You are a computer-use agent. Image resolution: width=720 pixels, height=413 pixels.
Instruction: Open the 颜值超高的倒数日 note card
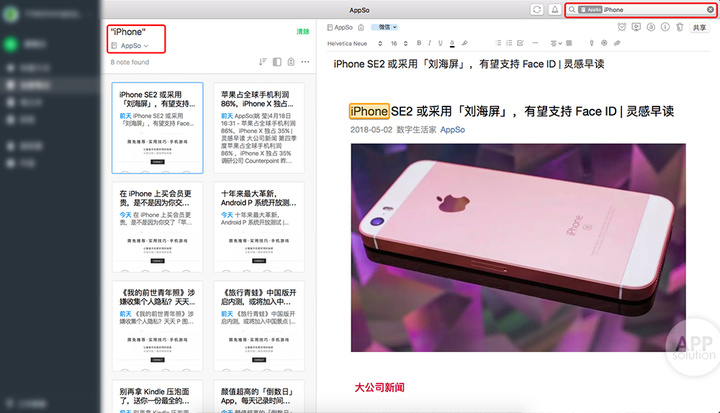coord(259,396)
